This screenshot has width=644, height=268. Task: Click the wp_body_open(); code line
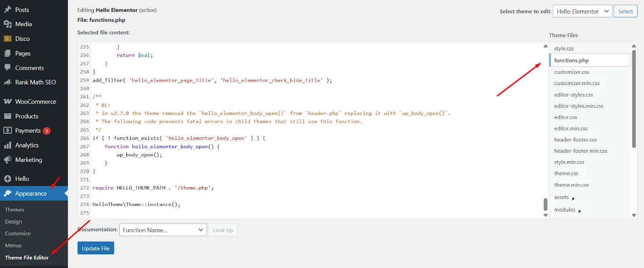coord(139,155)
